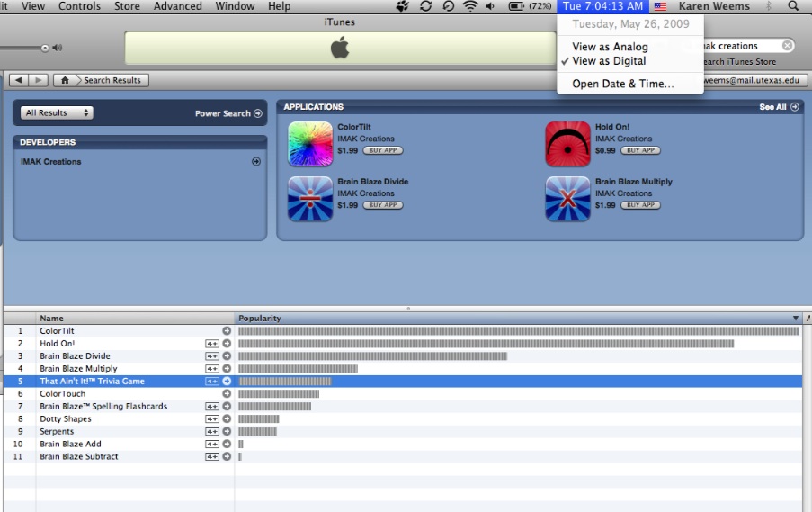Click the 4+ rating badge in Hold On! row
Screen dimensions: 812x512
pos(212,344)
